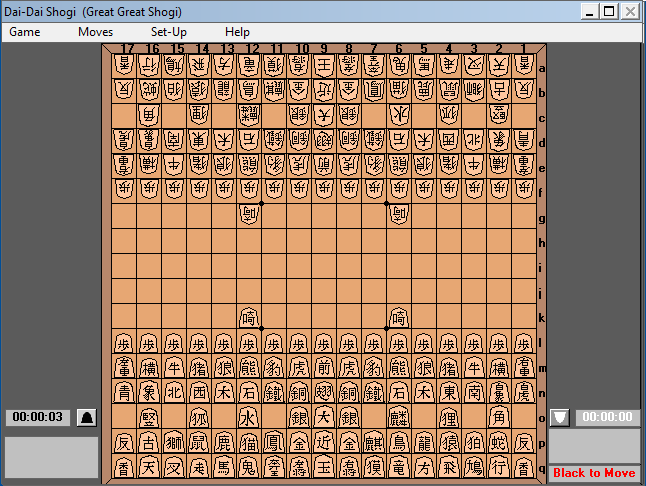Click the left clock showing 00:00:03
Viewport: 646px width, 486px height.
tap(37, 417)
